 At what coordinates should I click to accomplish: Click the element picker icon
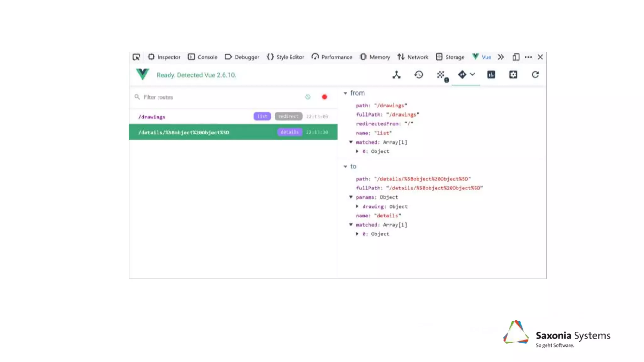pyautogui.click(x=136, y=57)
